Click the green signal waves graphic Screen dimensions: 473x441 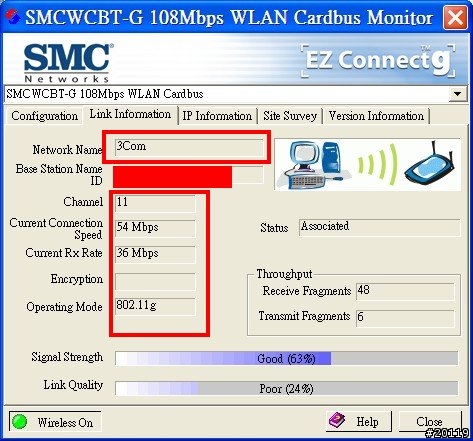point(378,163)
